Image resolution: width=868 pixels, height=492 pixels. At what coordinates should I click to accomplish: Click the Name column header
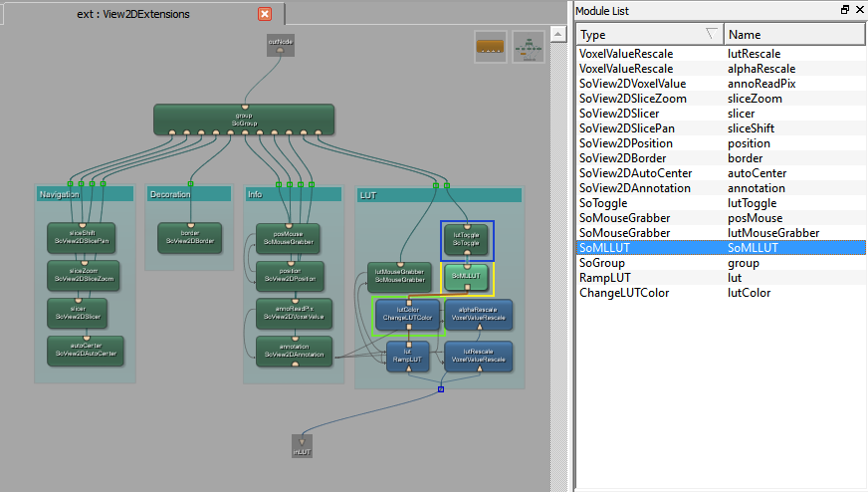pos(792,35)
